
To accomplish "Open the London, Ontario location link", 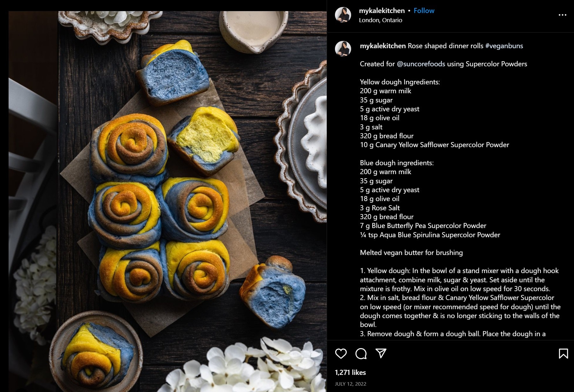I will [x=380, y=20].
